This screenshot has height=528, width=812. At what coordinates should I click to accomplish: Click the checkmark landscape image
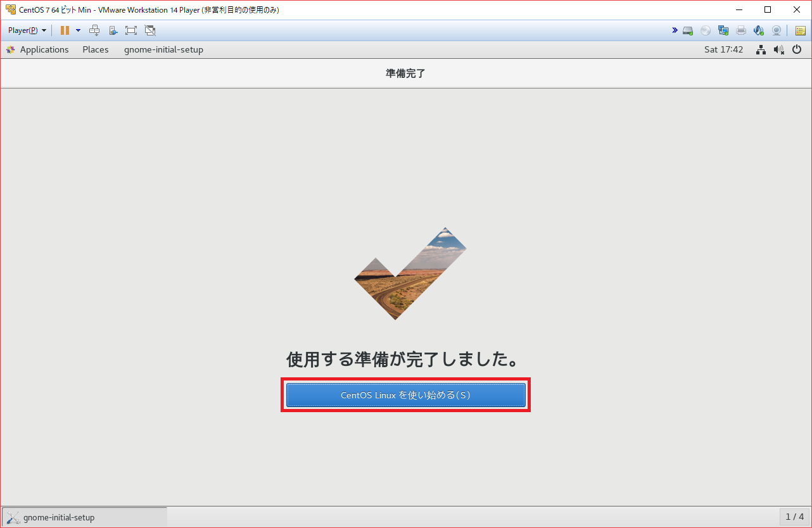pyautogui.click(x=410, y=273)
